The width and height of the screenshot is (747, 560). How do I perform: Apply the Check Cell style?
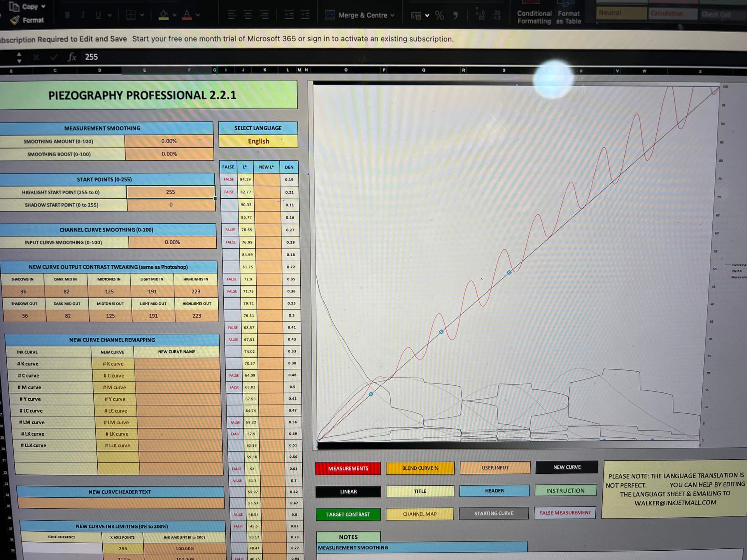pyautogui.click(x=723, y=14)
